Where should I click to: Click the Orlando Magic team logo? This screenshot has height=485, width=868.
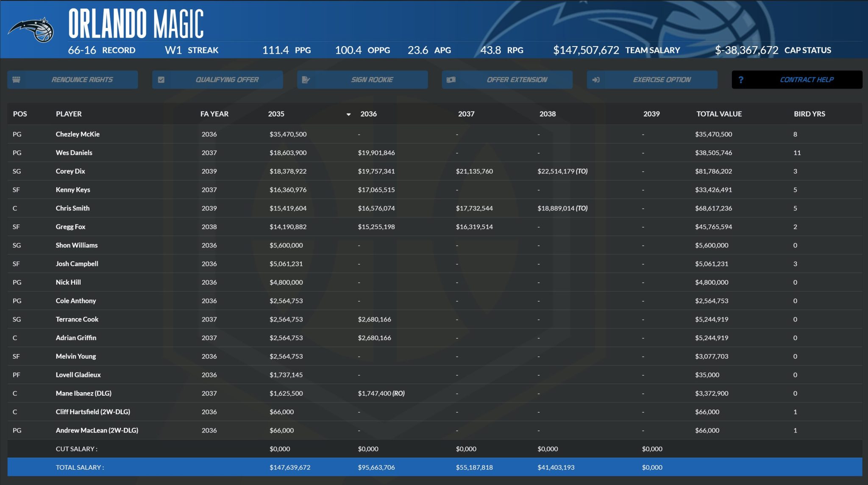[31, 30]
